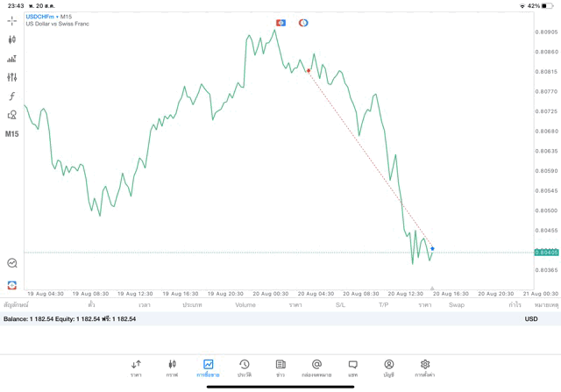
Task: Open the function (f) indicators icon
Action: (12, 96)
